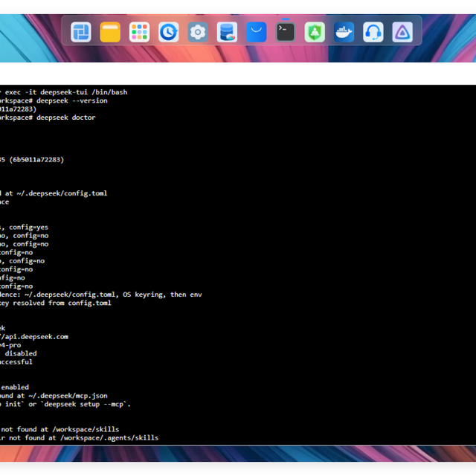Click the '`deepseek setup --mcp`' hint text
The width and height of the screenshot is (476, 476).
[86, 405]
